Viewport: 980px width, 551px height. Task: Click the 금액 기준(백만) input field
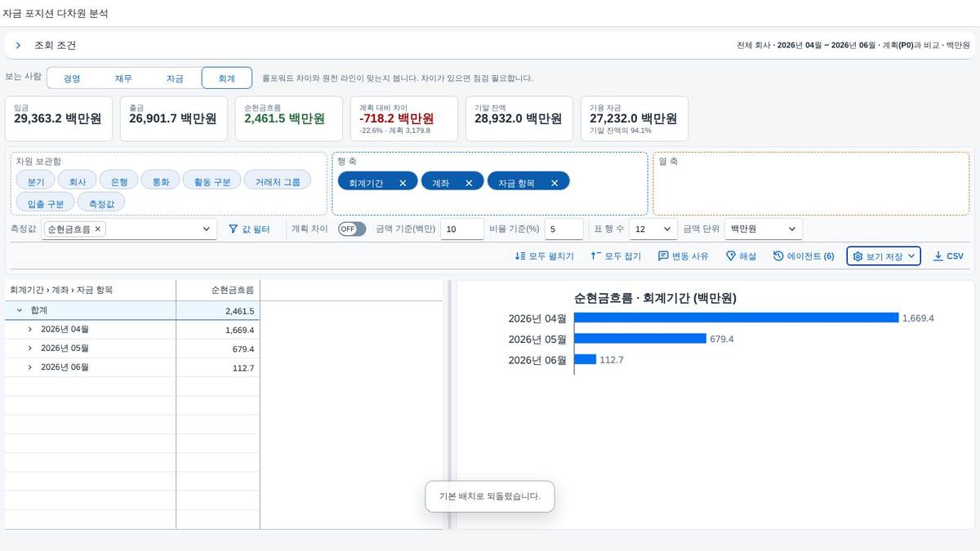(x=462, y=229)
